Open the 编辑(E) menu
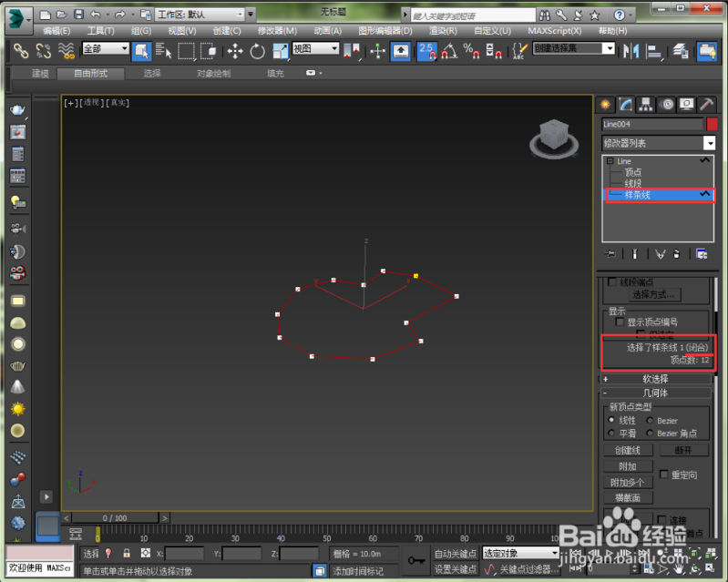 click(x=56, y=31)
